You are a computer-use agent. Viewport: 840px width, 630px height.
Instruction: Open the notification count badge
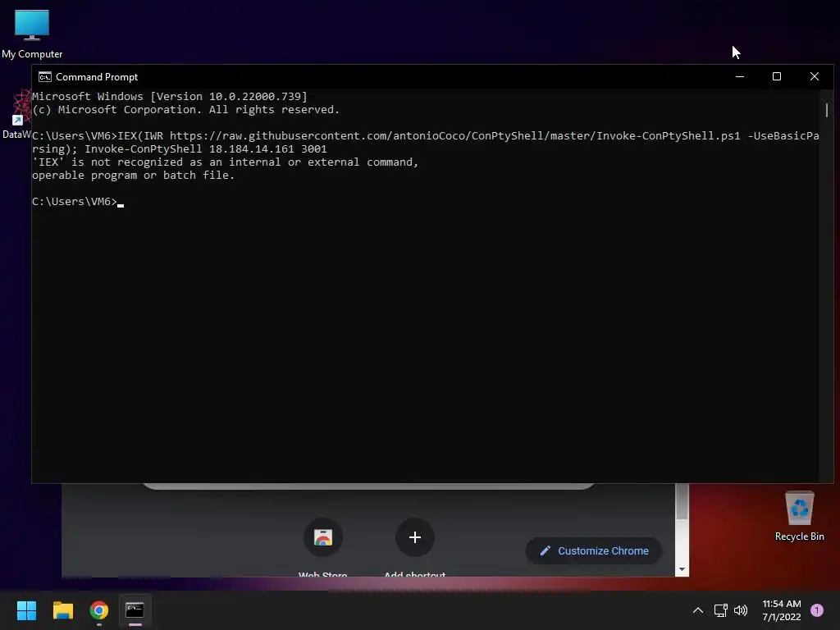(817, 610)
